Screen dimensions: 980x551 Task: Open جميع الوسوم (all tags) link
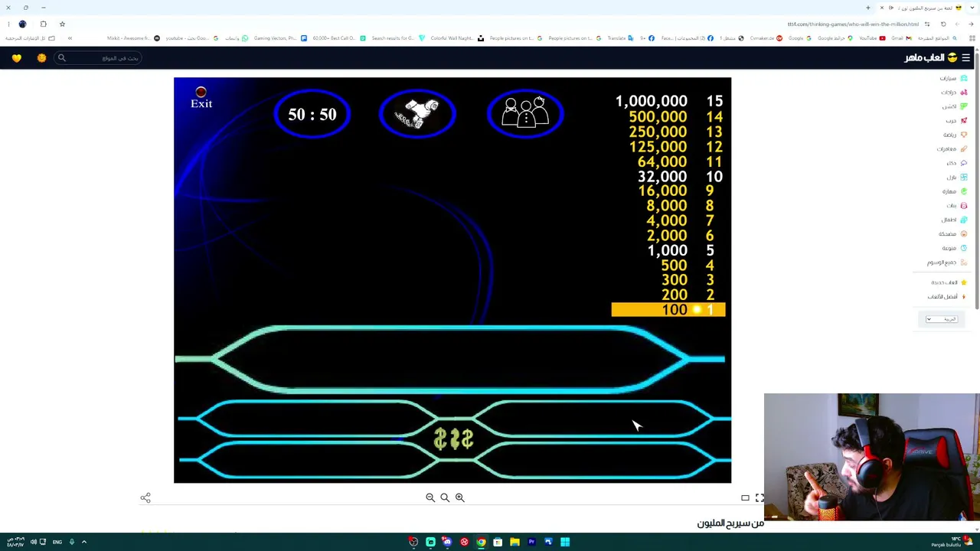point(947,262)
